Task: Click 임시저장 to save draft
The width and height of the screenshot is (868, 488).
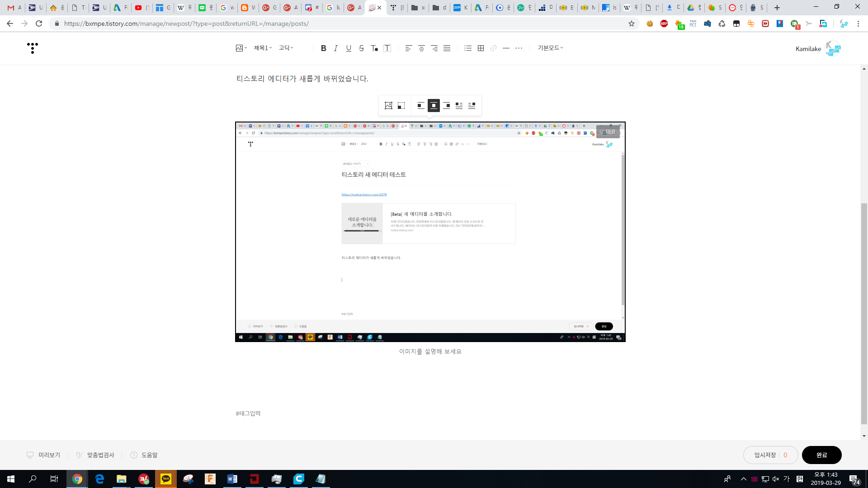Action: pos(765,455)
